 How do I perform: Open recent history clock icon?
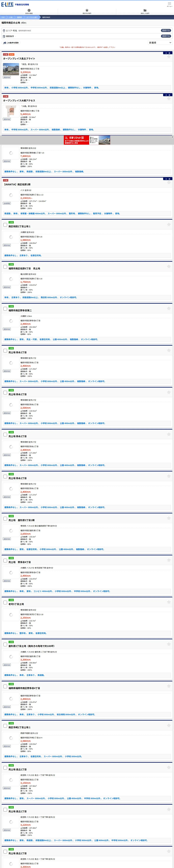click(29, 10)
